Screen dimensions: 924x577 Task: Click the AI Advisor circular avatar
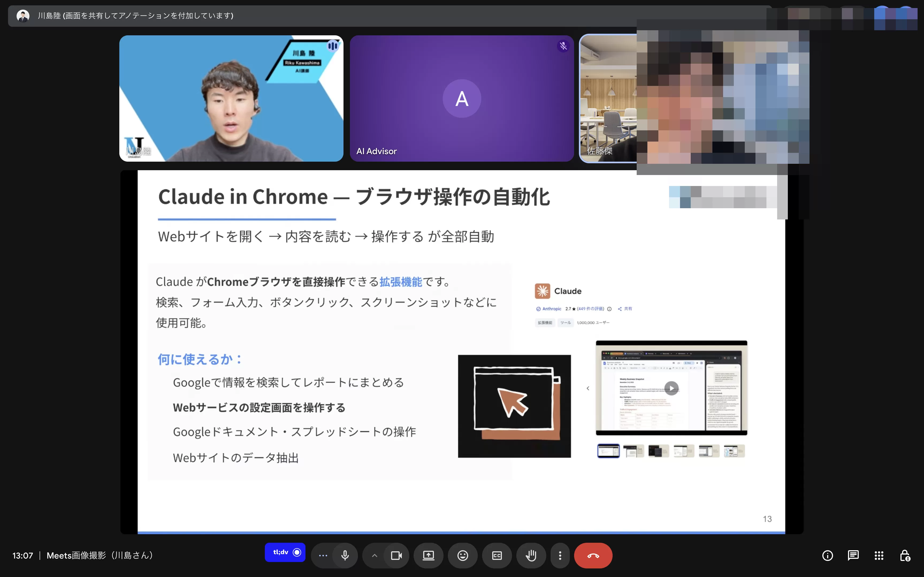pos(462,98)
